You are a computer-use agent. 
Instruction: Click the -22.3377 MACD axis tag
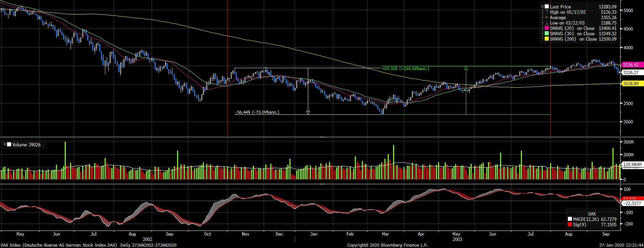tap(632, 203)
